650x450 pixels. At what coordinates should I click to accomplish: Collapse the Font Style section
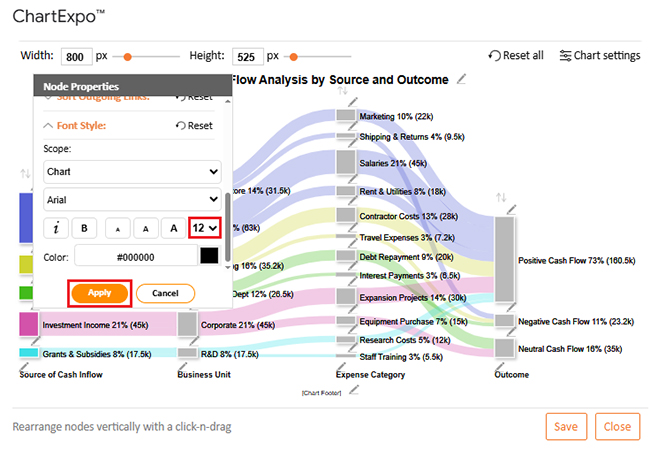[x=49, y=126]
